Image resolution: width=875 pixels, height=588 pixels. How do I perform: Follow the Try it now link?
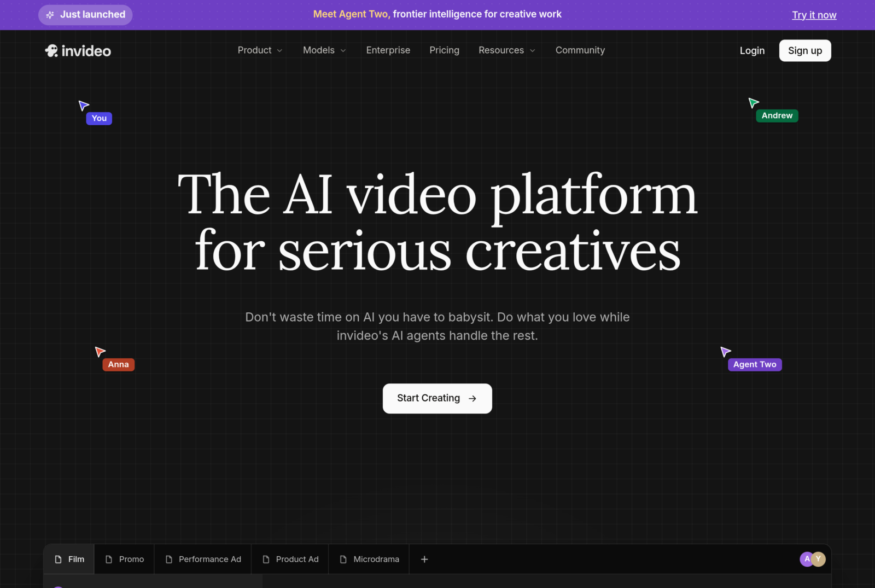pyautogui.click(x=814, y=15)
